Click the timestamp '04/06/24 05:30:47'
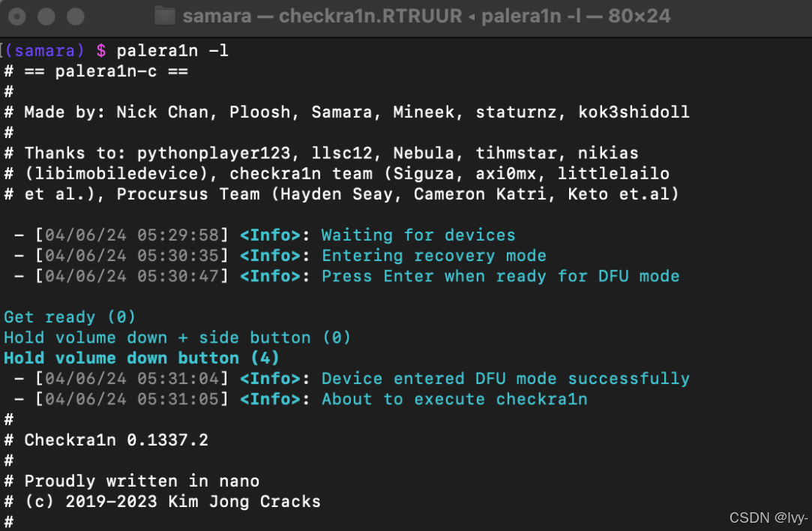812x531 pixels. pos(132,276)
